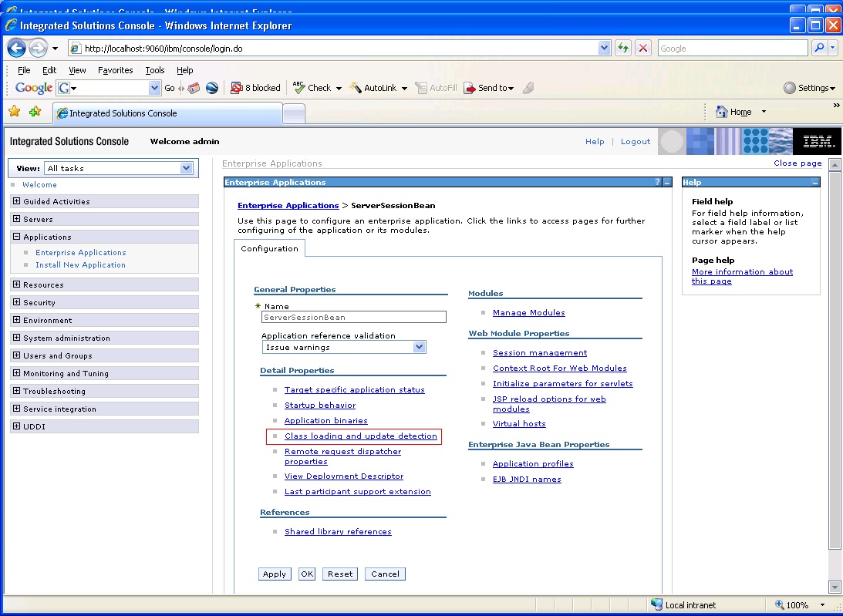Screen dimensions: 843x616
Task: Open the popup blocker "8 blocked" icon
Action: [255, 87]
